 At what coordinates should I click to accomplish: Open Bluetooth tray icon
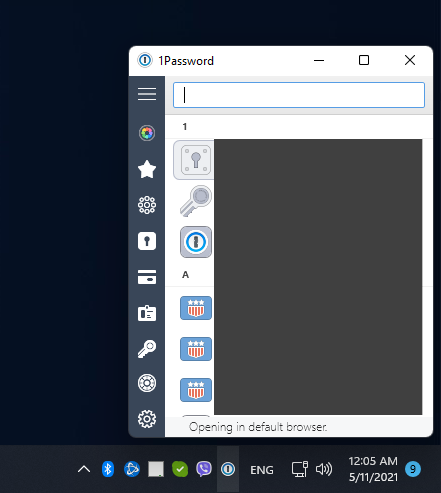pyautogui.click(x=107, y=469)
